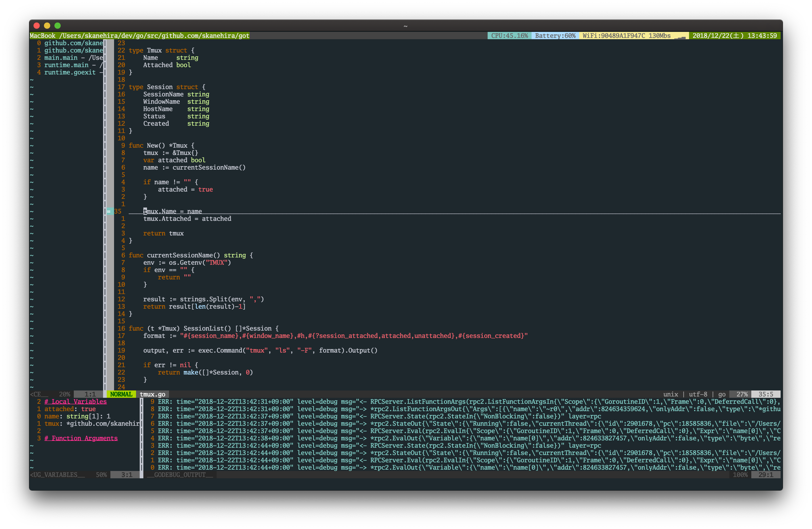This screenshot has width=812, height=529.
Task: Click the attached: true variable row
Action: click(x=70, y=409)
